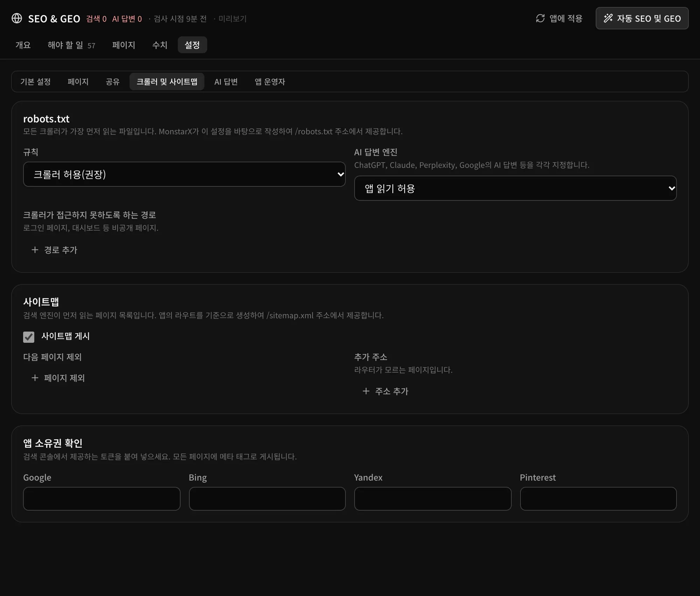700x596 pixels.
Task: Open the 앱 운영자 sub-tab
Action: pos(270,81)
